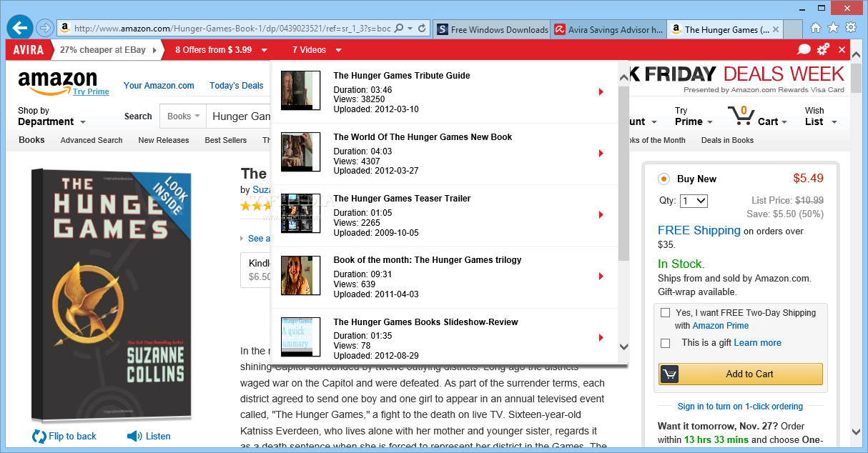868x453 pixels.
Task: Click Your Amazon.com link
Action: [159, 86]
